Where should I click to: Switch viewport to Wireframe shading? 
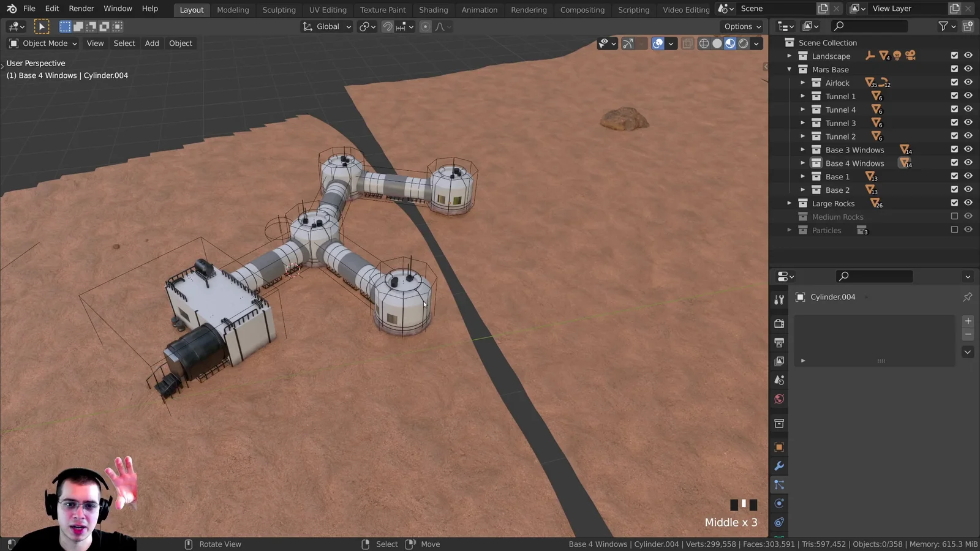(704, 43)
